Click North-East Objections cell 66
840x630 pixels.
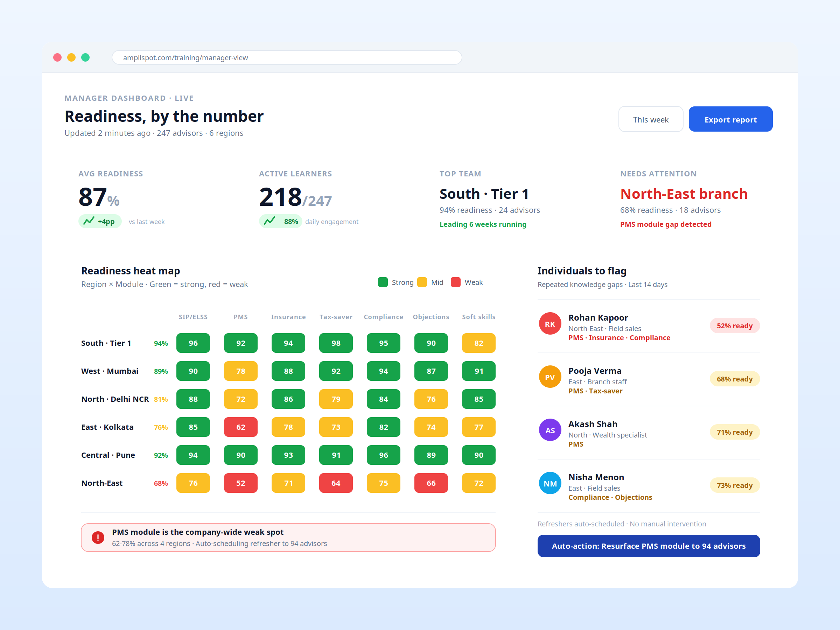[x=431, y=483]
